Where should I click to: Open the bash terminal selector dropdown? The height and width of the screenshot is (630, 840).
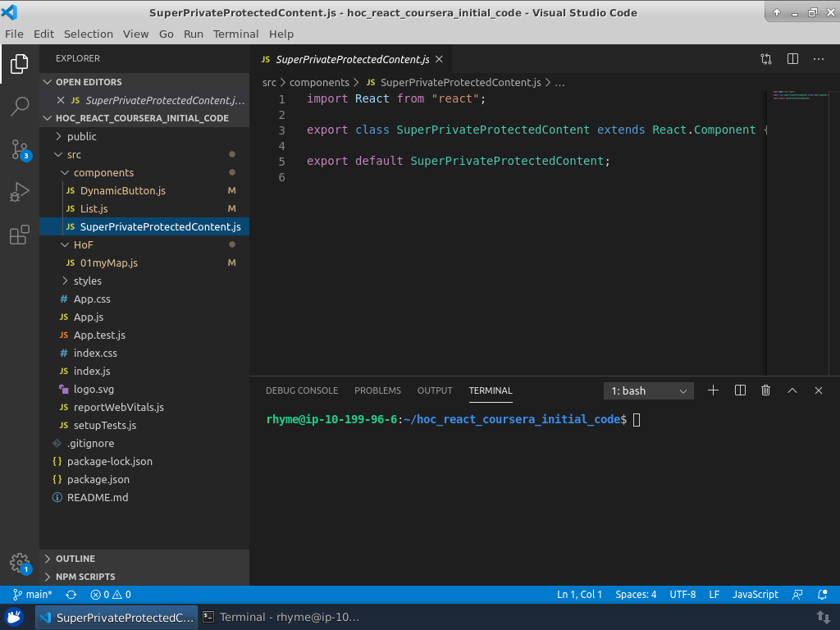click(649, 391)
